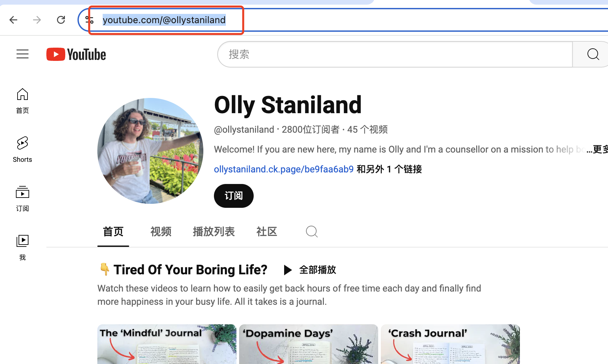Click 全部播放 play all button

point(310,270)
